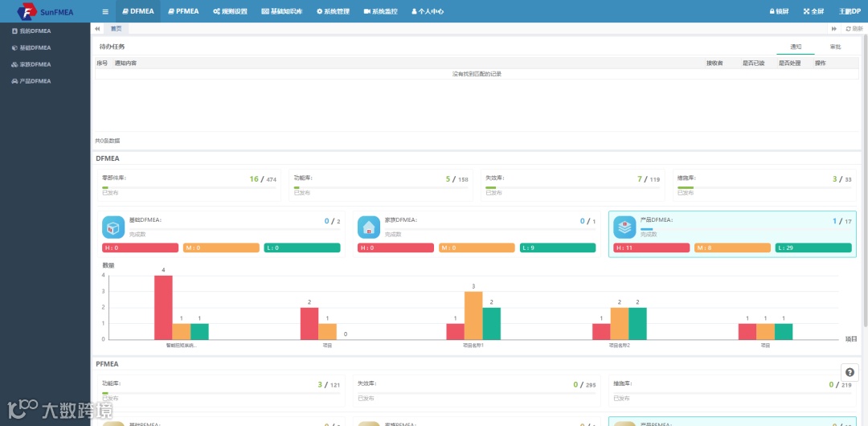Switch to the 通知 tab
Image resolution: width=868 pixels, height=426 pixels.
[796, 47]
